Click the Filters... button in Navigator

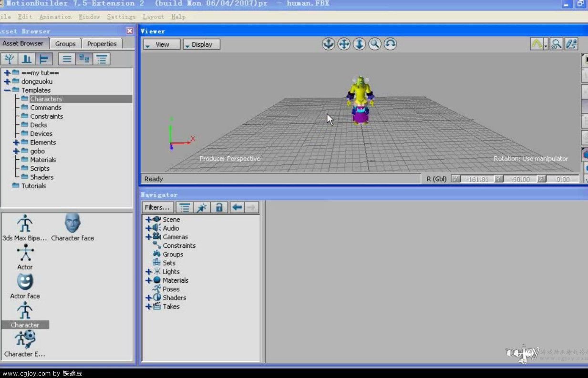157,207
